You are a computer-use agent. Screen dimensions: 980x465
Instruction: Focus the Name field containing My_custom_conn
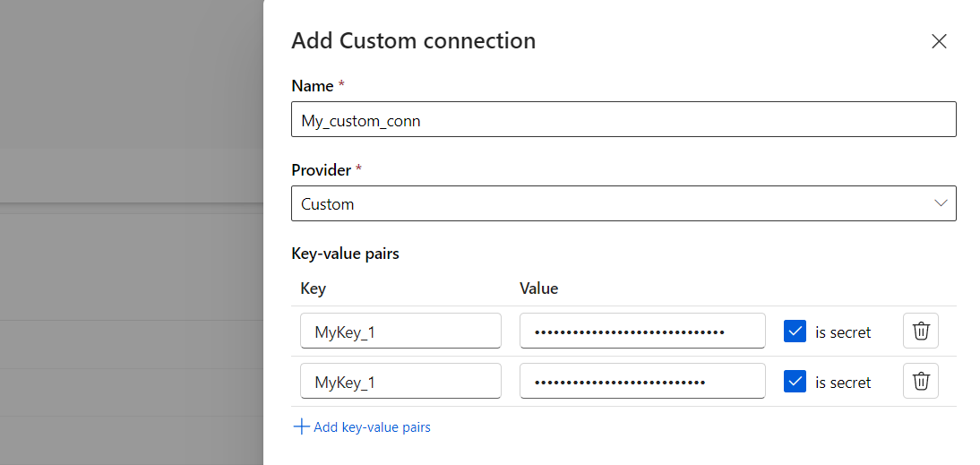(623, 120)
